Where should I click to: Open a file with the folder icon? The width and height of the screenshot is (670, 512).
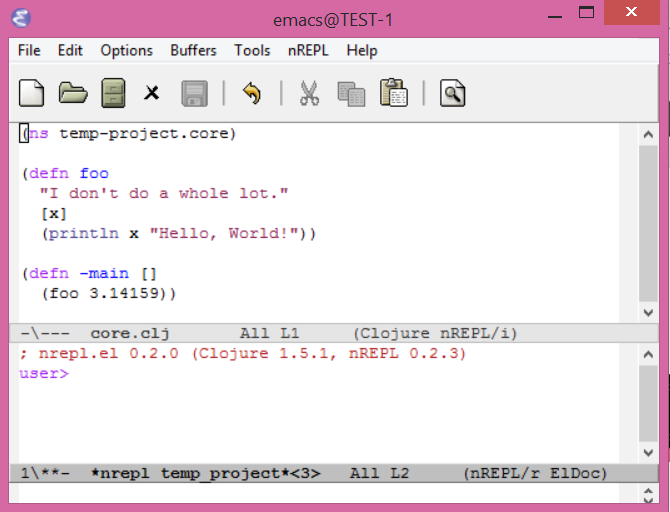[73, 93]
